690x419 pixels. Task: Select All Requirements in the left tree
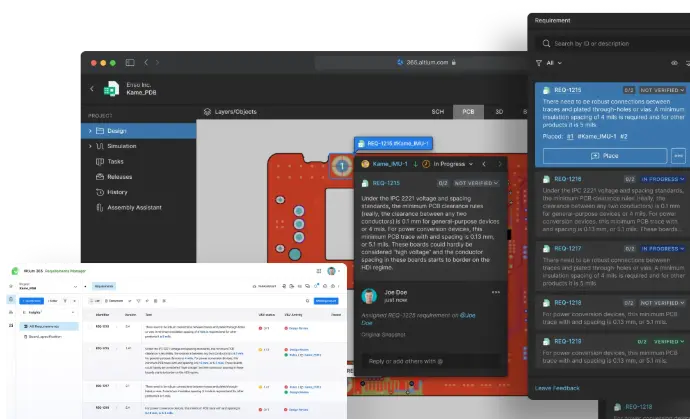(x=48, y=327)
